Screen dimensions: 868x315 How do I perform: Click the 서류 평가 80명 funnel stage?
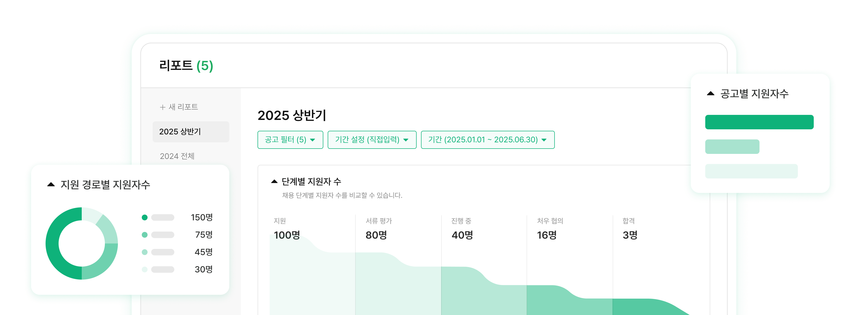point(376,235)
